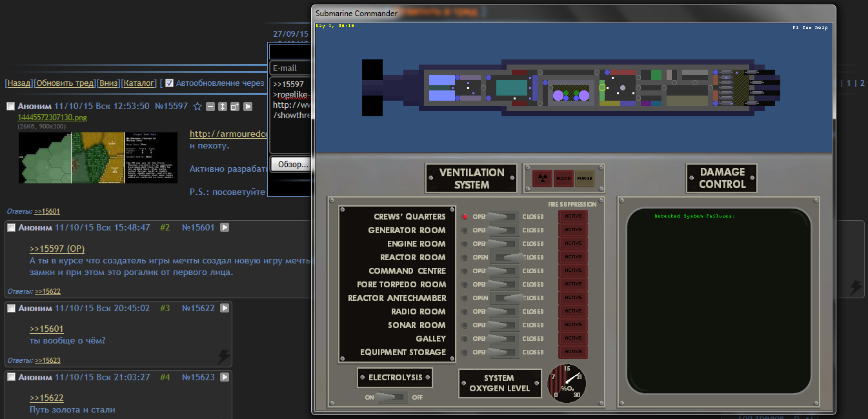The height and width of the screenshot is (419, 868).
Task: Jump down with the Вниз link
Action: coord(108,83)
